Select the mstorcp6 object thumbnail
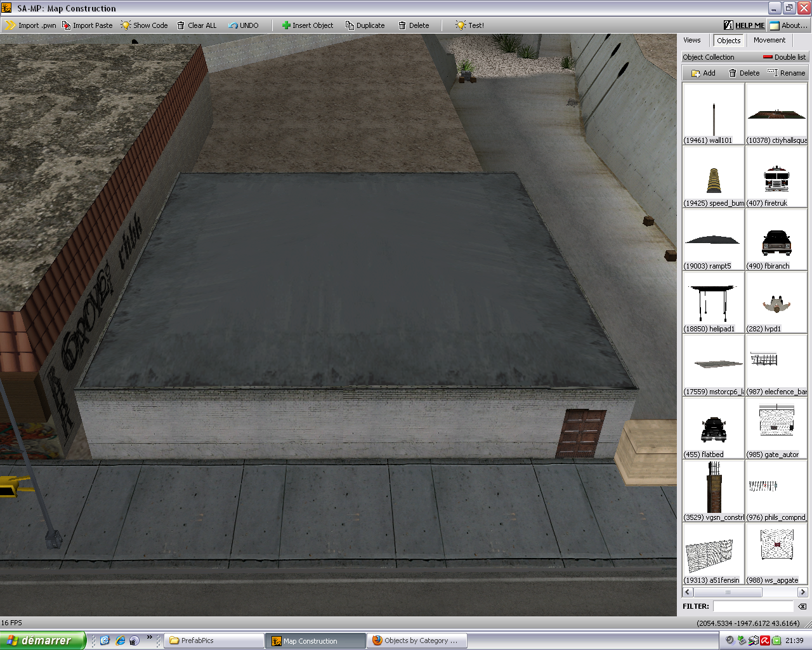The image size is (812, 650). point(713,366)
